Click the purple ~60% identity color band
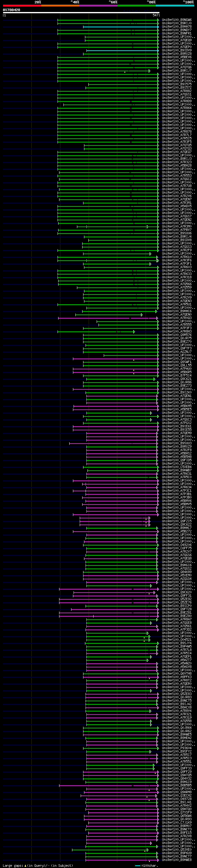 (x=98, y=6)
